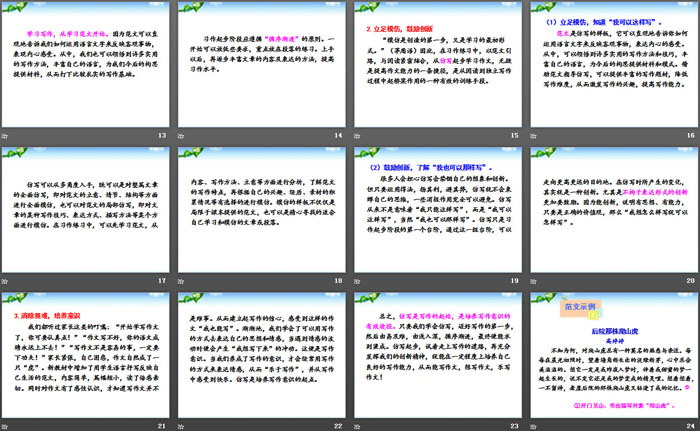Click the animation star icon under slide 24
This screenshot has height=431, width=700.
(x=535, y=425)
